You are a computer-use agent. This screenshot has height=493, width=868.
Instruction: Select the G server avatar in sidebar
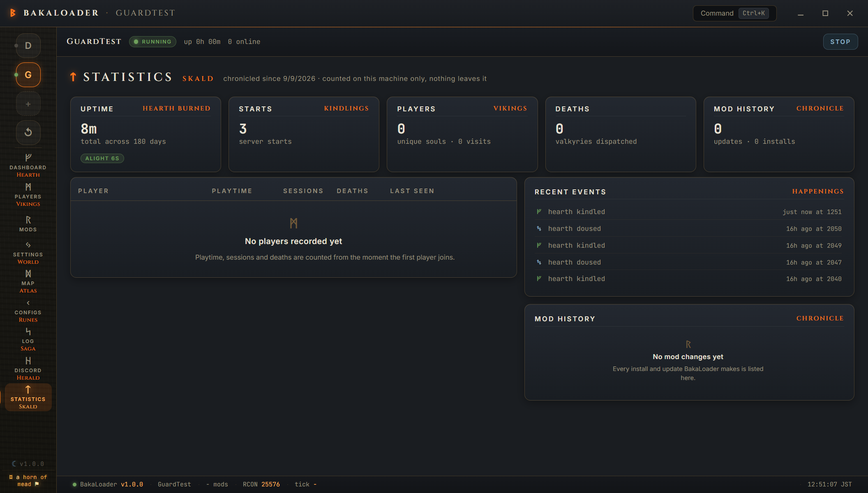click(28, 75)
